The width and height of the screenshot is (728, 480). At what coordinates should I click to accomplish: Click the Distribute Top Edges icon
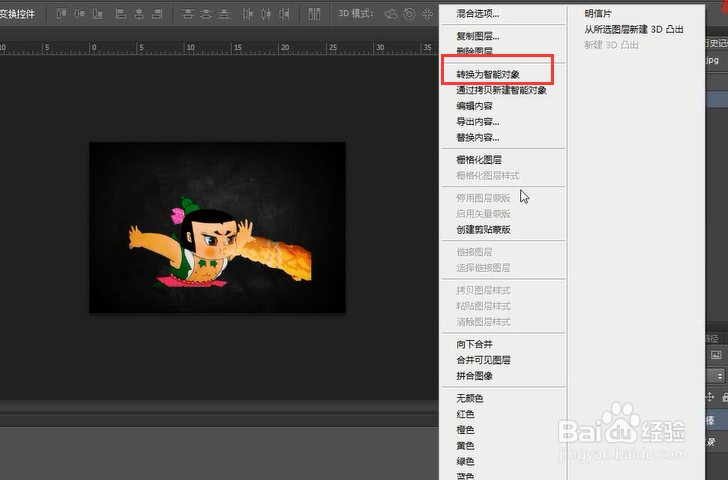pos(188,14)
